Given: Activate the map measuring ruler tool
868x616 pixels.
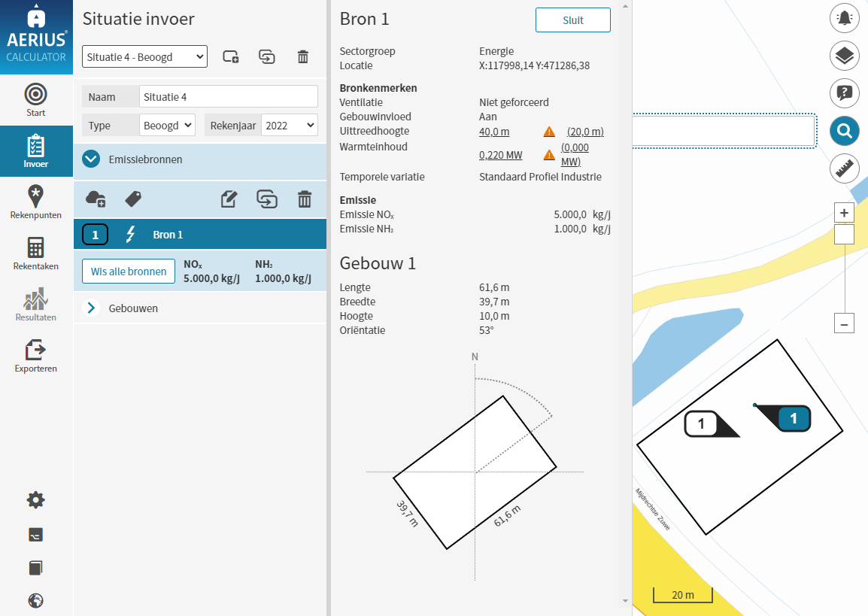Looking at the screenshot, I should 844,168.
